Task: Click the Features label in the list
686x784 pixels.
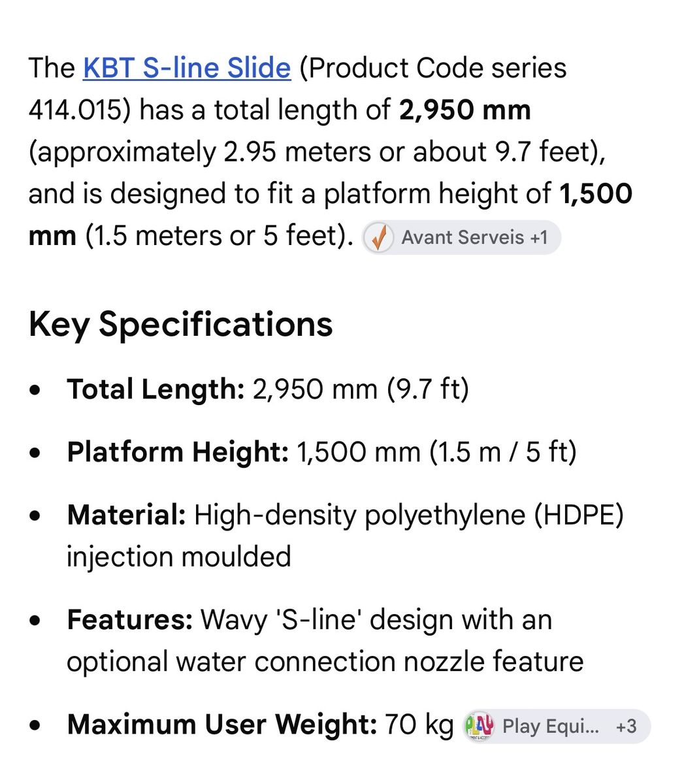Action: [x=129, y=619]
